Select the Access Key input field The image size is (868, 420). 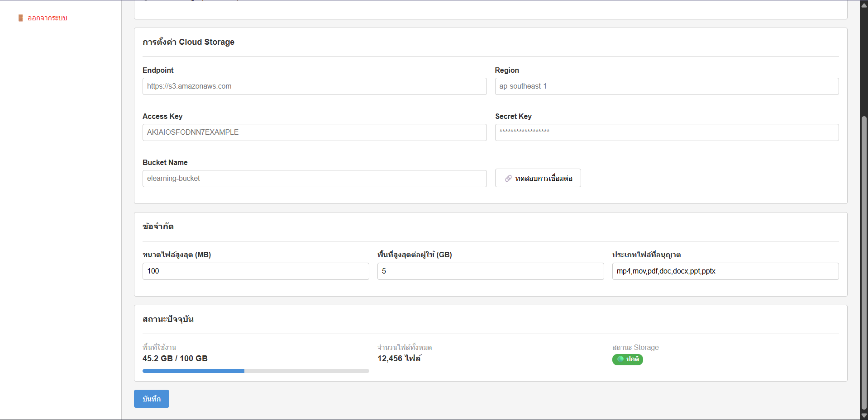tap(314, 132)
